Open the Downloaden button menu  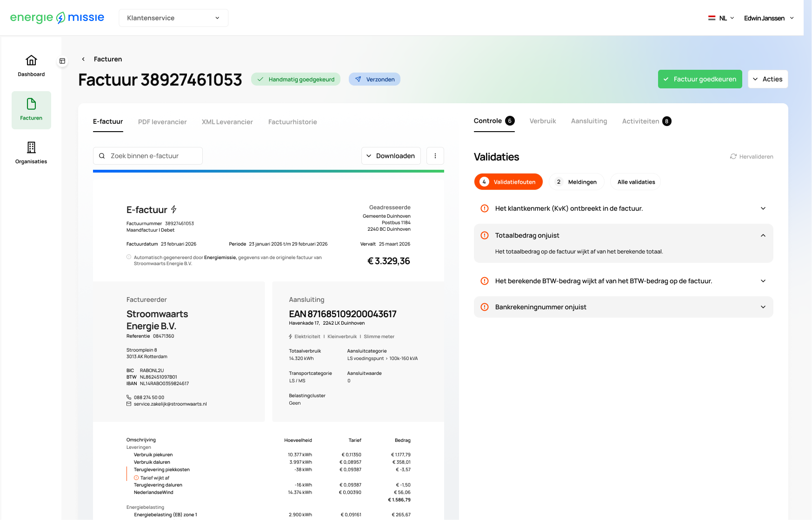(x=391, y=156)
